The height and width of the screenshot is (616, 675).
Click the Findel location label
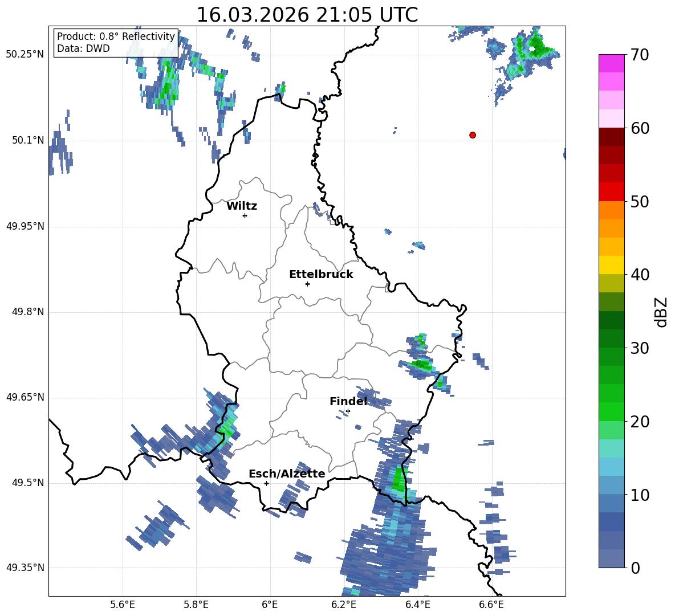[x=348, y=401]
